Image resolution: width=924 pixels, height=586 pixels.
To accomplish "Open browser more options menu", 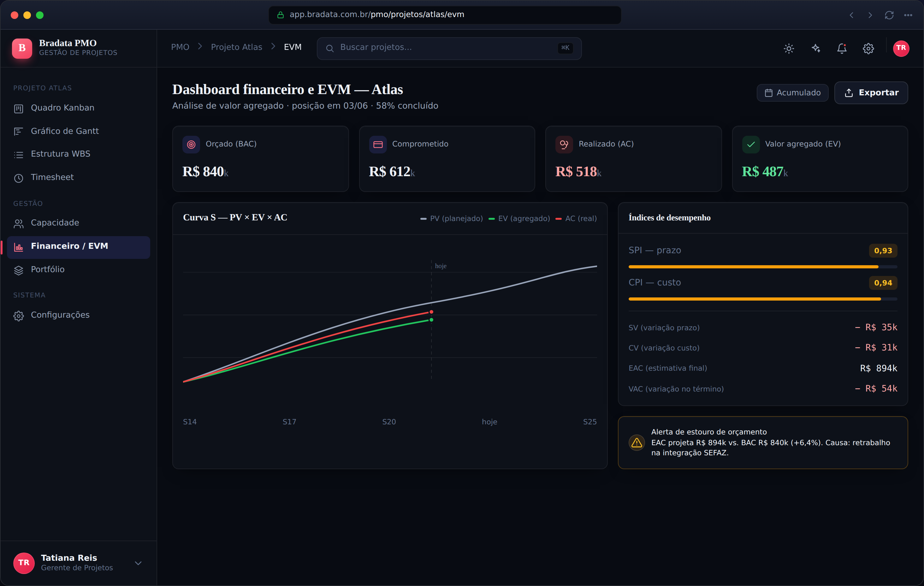I will (x=908, y=15).
